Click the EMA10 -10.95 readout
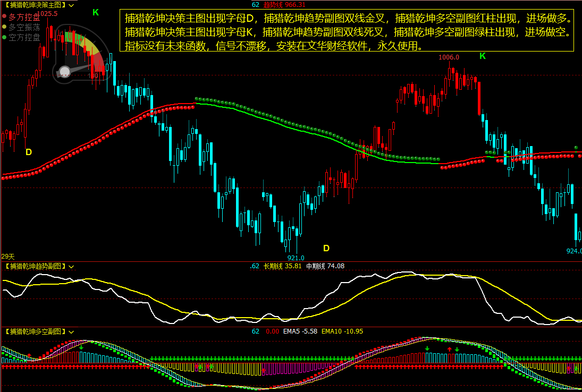 (342, 331)
